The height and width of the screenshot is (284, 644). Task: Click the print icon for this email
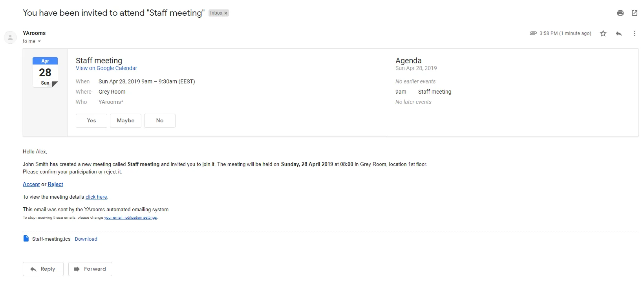coord(620,13)
